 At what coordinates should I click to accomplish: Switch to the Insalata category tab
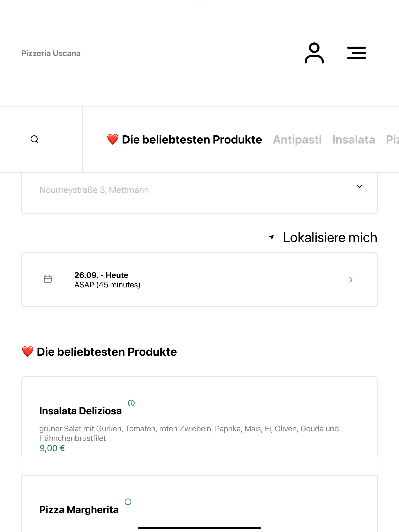(x=354, y=139)
